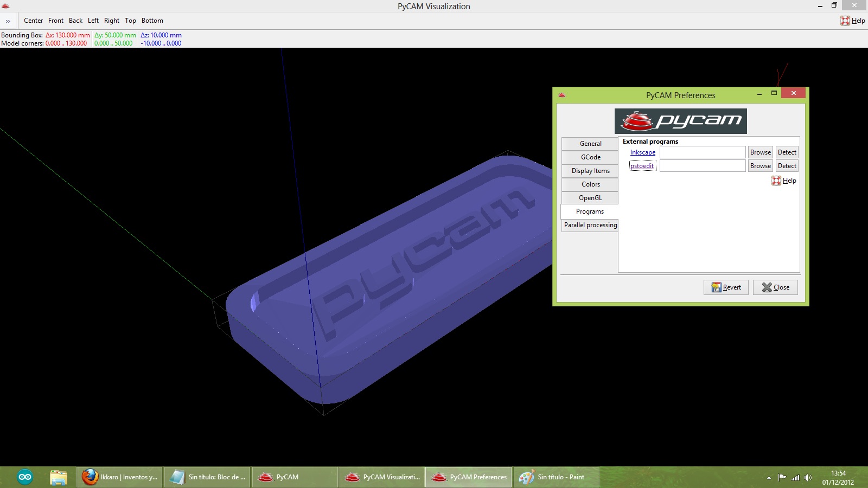Open the GCode preferences tab
The width and height of the screenshot is (868, 488).
click(590, 157)
